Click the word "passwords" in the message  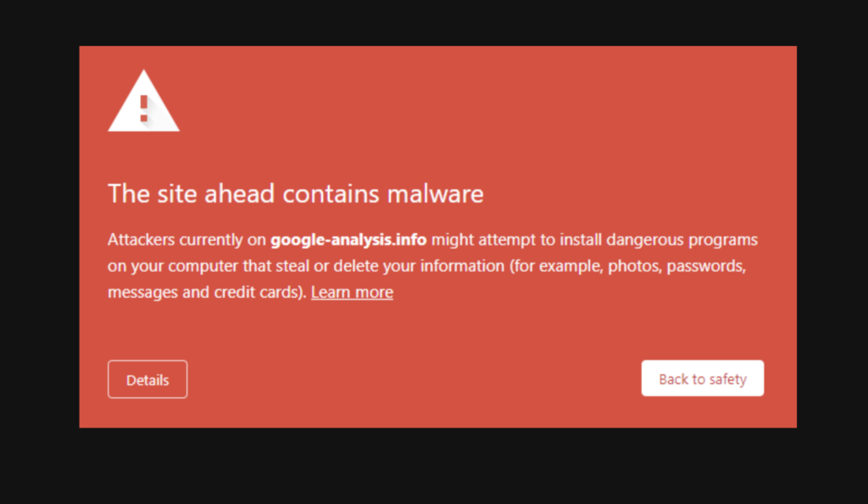[706, 266]
